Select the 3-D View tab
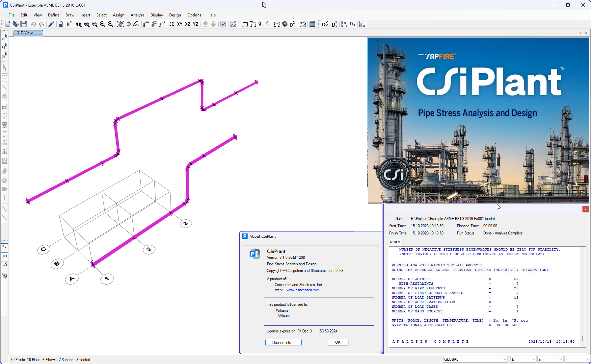 tap(28, 33)
